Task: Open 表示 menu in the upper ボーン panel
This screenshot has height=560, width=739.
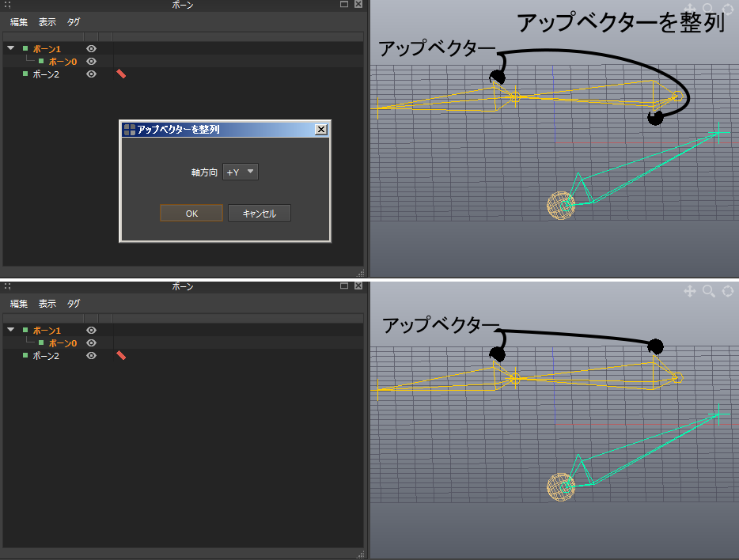Action: [47, 22]
